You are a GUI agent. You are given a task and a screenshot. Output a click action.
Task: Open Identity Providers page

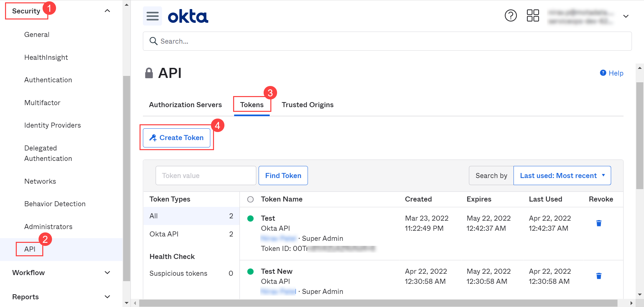click(53, 125)
